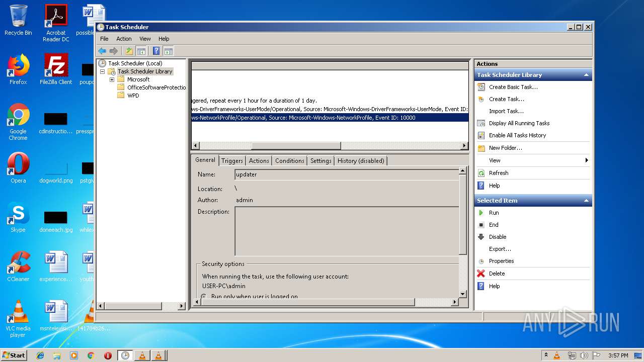Disable the selected updater task
Image resolution: width=644 pixels, height=362 pixels.
(498, 237)
